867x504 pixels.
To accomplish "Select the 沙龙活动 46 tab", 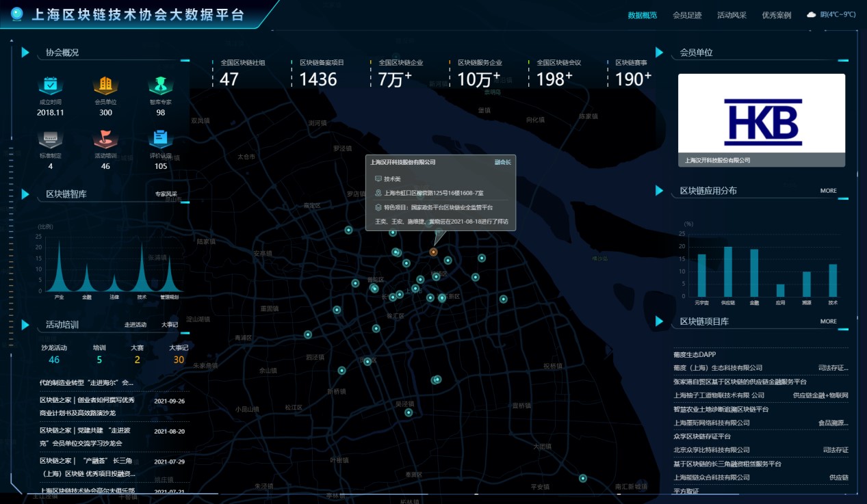I will click(54, 354).
